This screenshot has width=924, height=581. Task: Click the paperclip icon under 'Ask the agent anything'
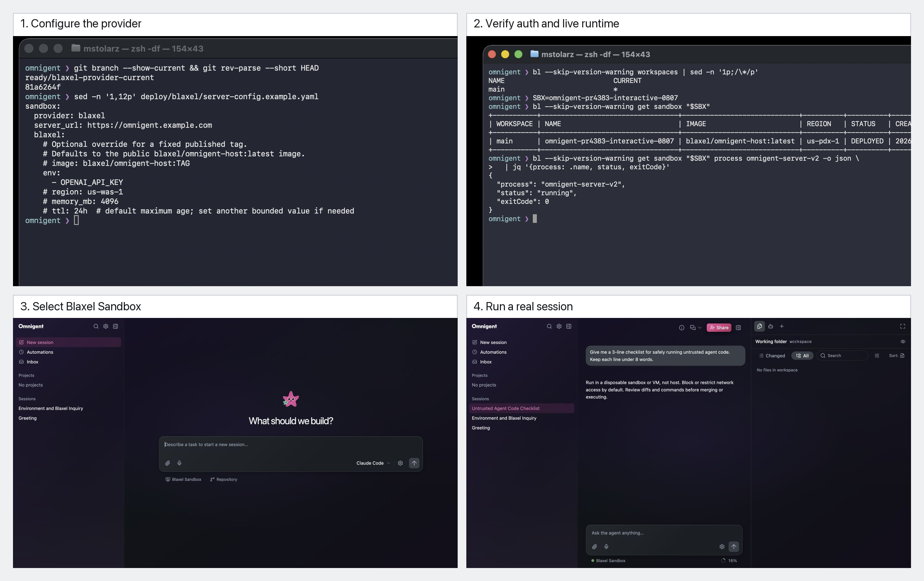click(x=594, y=546)
